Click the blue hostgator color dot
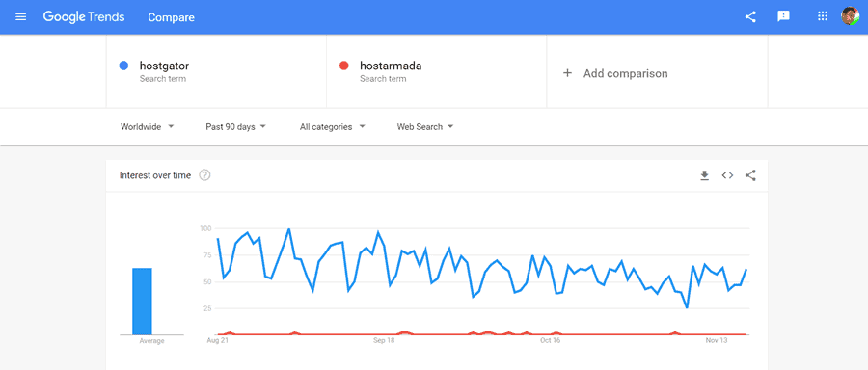This screenshot has width=868, height=370. (124, 66)
